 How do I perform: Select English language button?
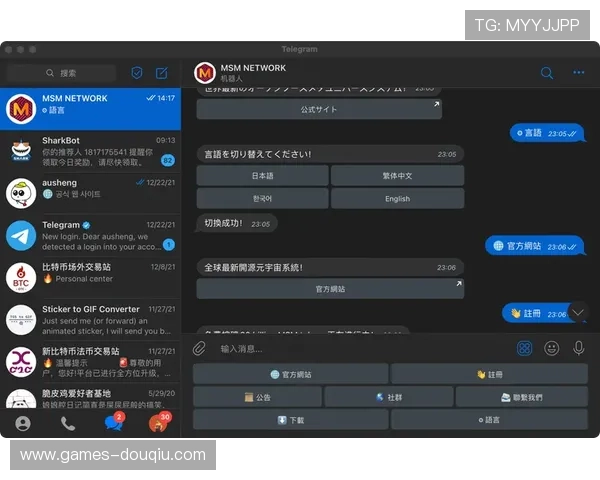[x=397, y=199]
